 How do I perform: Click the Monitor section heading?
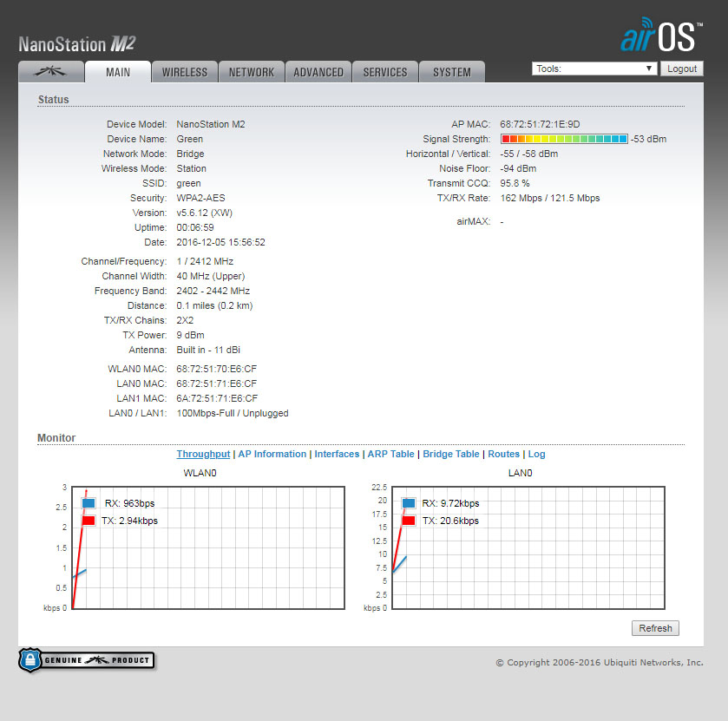tap(56, 438)
